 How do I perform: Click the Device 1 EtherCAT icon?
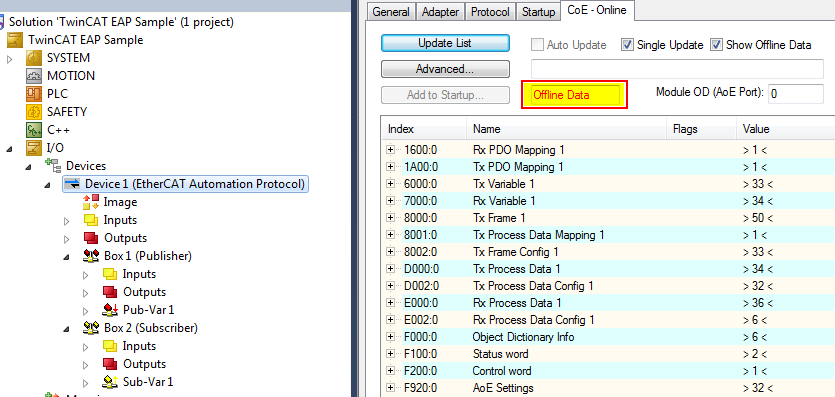click(x=72, y=184)
